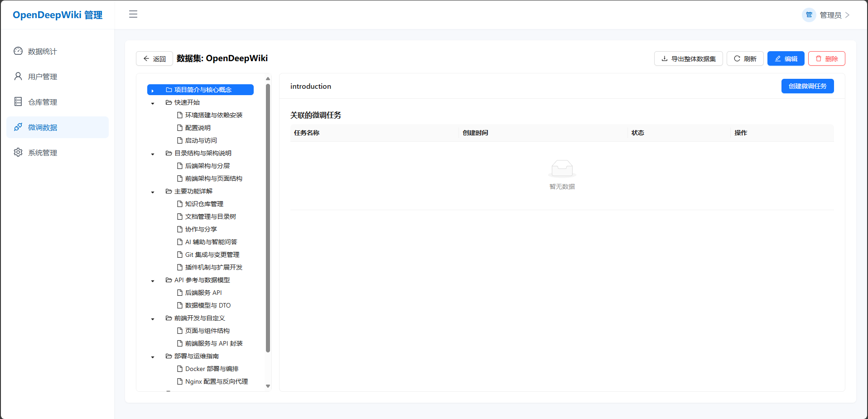Click the file icon of 后端架构与分层

click(x=180, y=166)
